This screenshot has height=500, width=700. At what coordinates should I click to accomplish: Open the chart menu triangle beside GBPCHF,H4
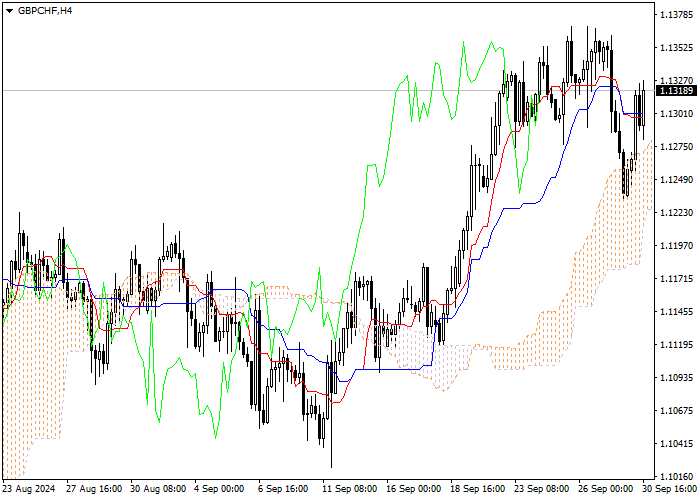tap(9, 11)
